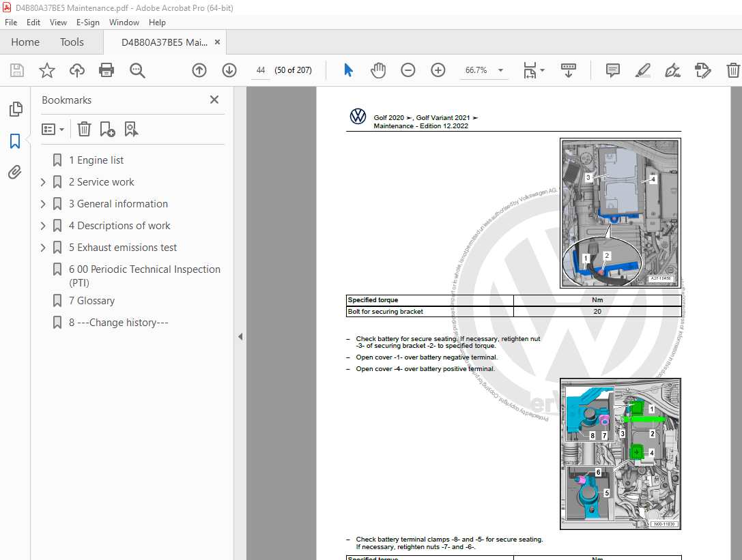Open the File menu
The width and height of the screenshot is (742, 560).
pos(11,23)
